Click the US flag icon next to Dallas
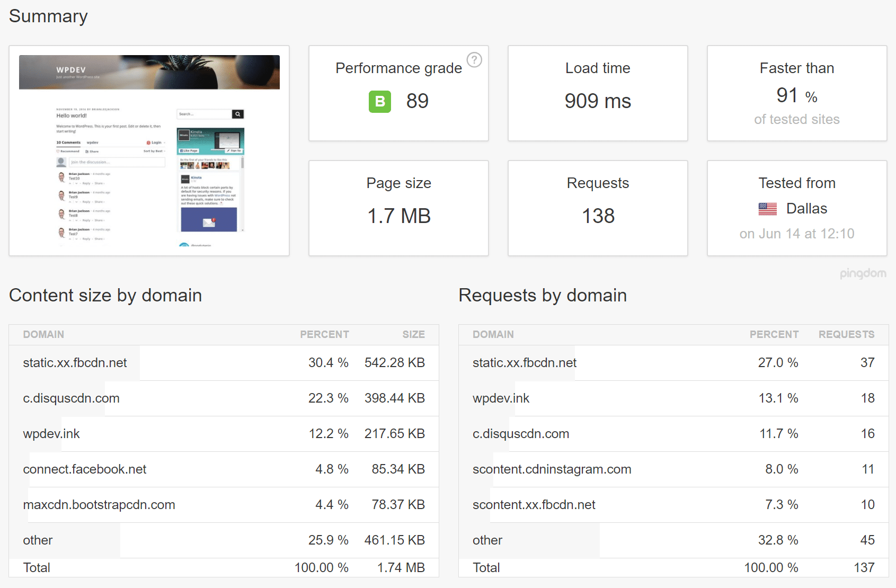 pos(768,209)
